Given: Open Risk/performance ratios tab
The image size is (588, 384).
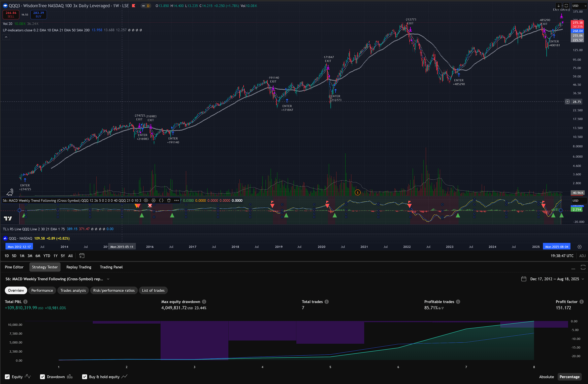Looking at the screenshot, I should (x=114, y=290).
